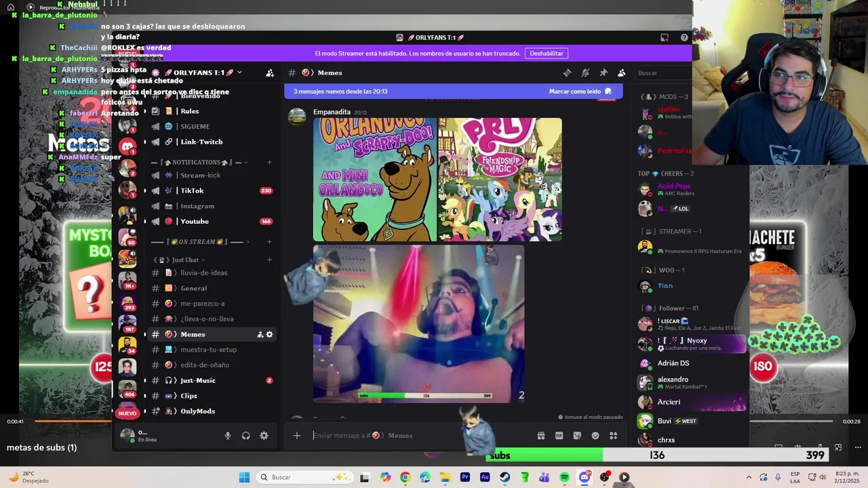The width and height of the screenshot is (868, 488).
Task: Open GIF picker in message bar
Action: 559,435
